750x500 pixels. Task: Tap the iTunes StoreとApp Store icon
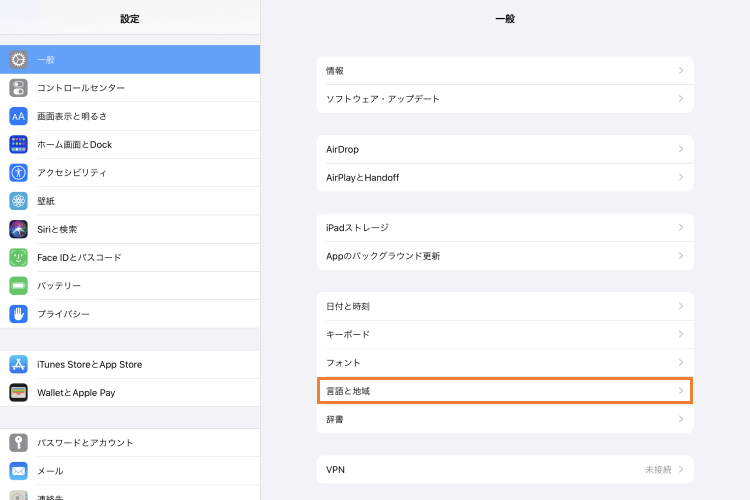(18, 365)
